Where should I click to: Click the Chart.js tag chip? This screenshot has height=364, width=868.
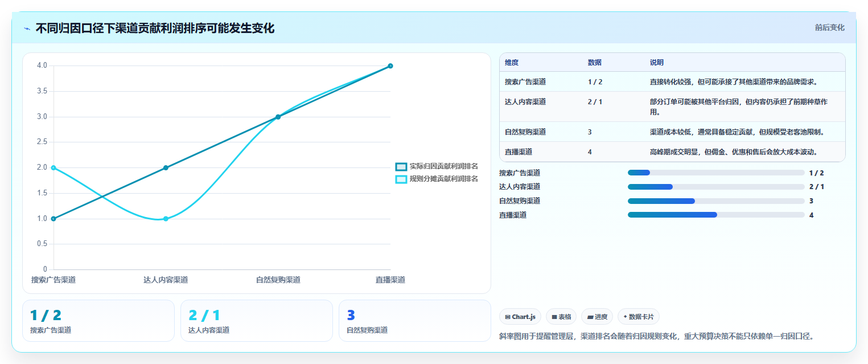click(520, 317)
